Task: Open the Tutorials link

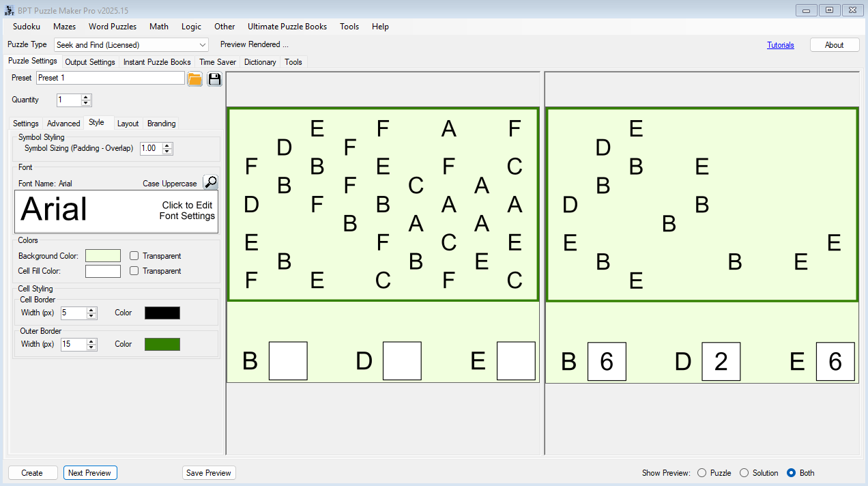Action: [x=780, y=45]
